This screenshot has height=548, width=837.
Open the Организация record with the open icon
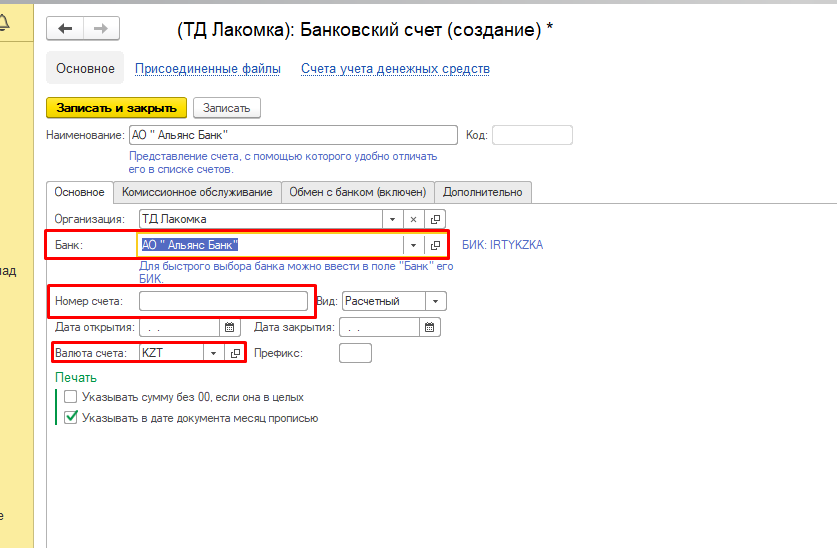point(435,219)
